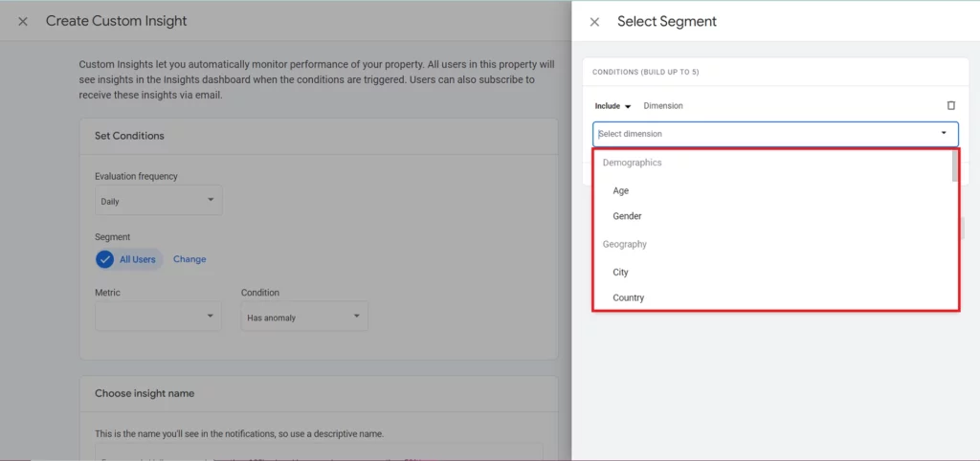Viewport: 980px width, 461px height.
Task: Select the Country dimension option
Action: click(x=628, y=297)
